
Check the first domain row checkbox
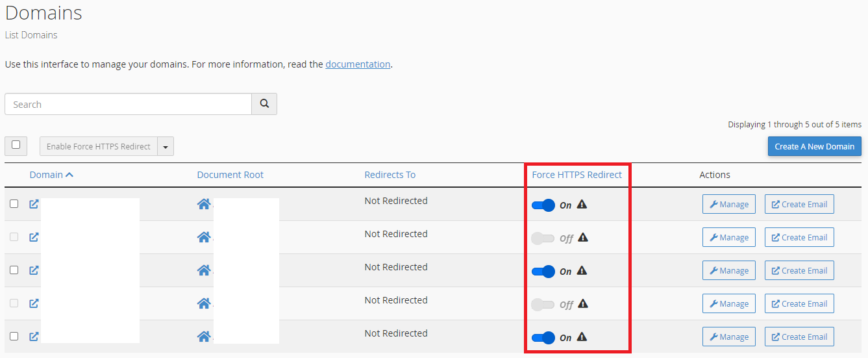coord(14,204)
